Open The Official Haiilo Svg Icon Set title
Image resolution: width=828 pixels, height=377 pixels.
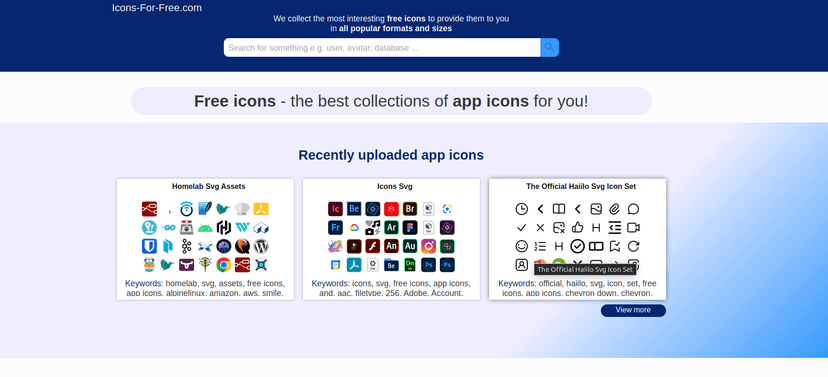click(581, 186)
